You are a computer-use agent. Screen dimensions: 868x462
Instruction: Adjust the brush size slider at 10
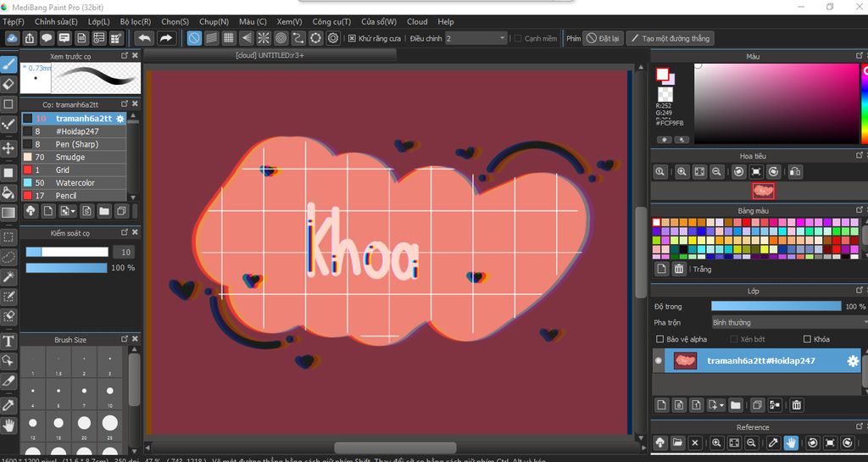point(67,252)
